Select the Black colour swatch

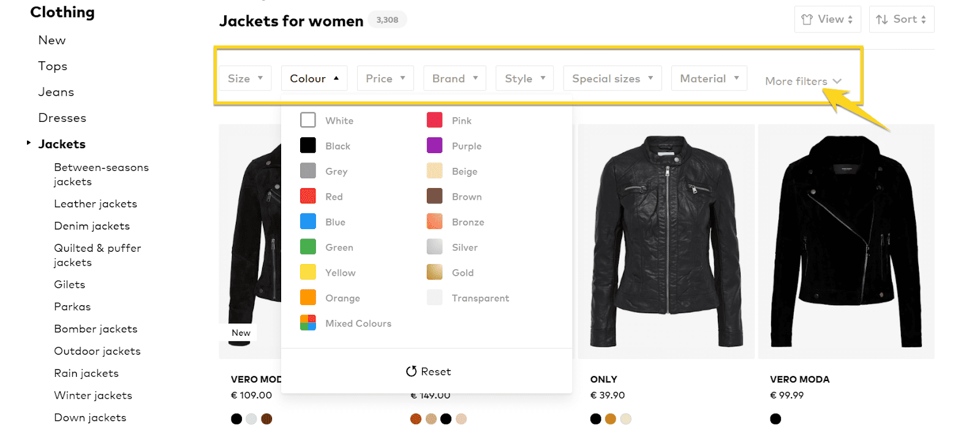click(308, 145)
